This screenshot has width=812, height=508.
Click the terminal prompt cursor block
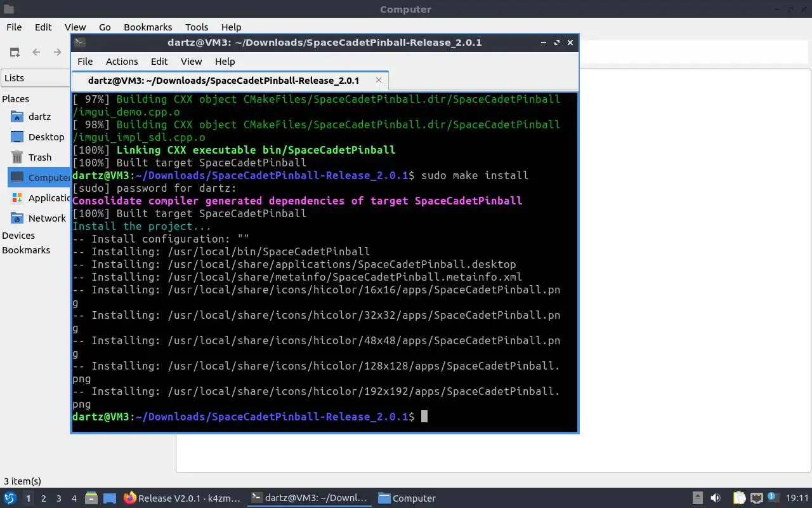[424, 417]
